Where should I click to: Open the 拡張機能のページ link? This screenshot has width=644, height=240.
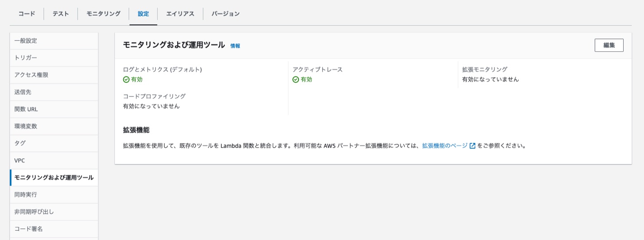tap(445, 146)
